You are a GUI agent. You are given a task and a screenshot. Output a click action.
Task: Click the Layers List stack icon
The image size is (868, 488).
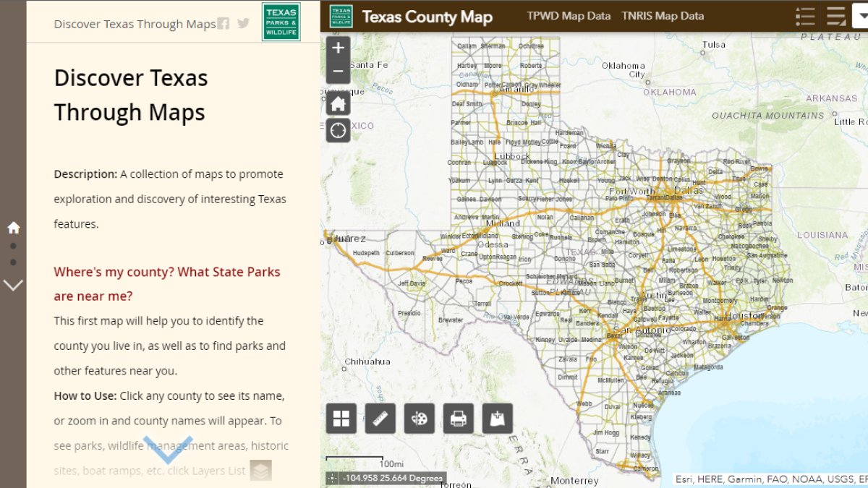[261, 471]
